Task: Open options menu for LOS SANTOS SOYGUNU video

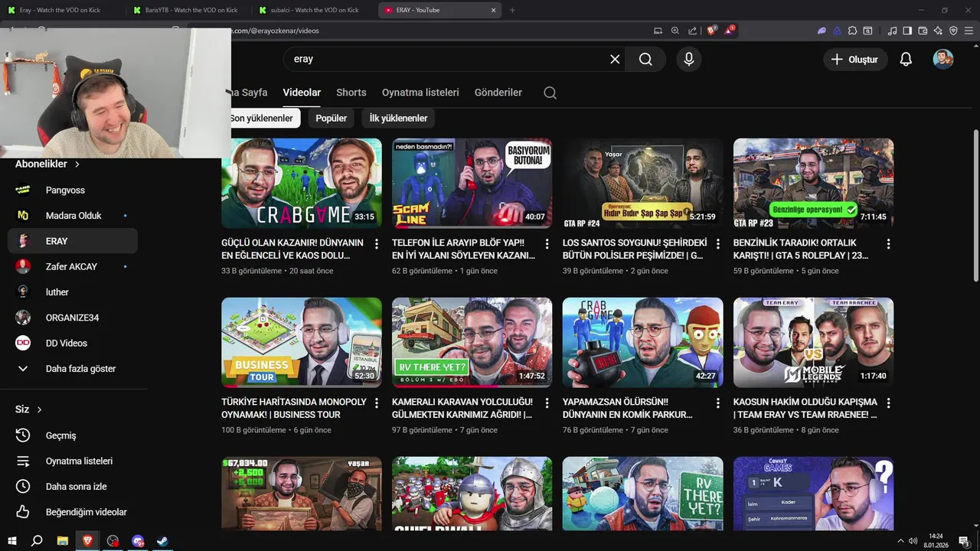Action: point(717,244)
